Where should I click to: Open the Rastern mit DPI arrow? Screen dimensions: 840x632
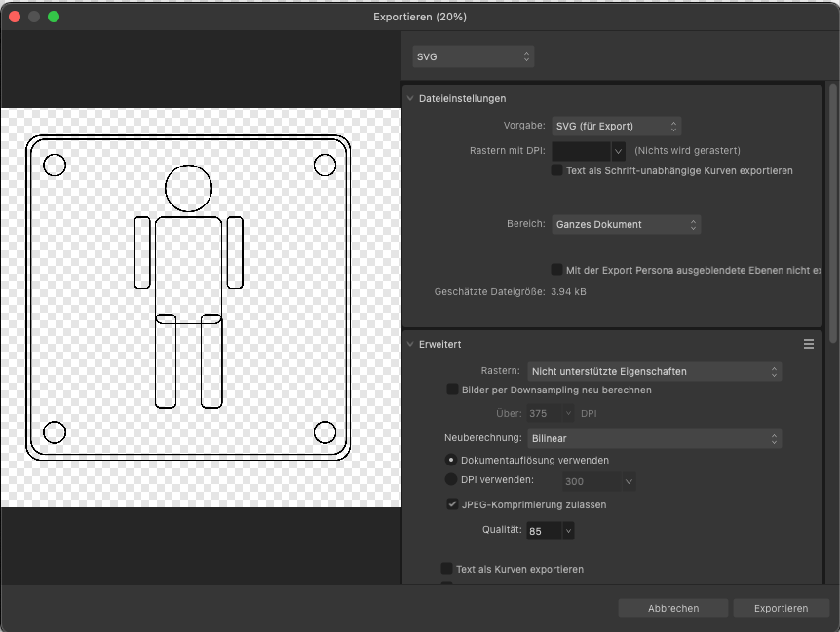pyautogui.click(x=618, y=151)
